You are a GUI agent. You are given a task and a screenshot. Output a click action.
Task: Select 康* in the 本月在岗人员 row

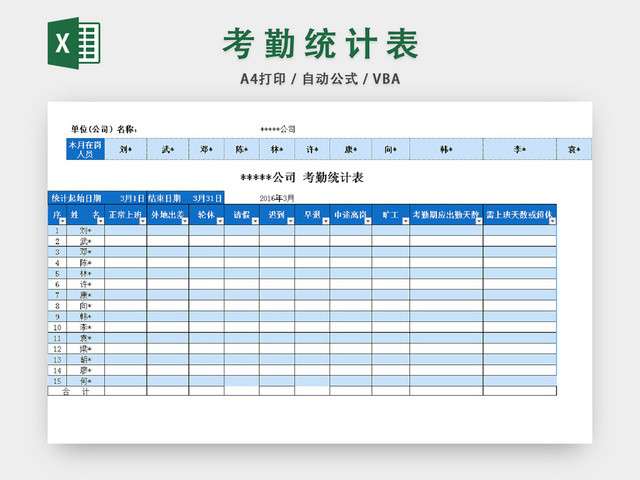(351, 149)
